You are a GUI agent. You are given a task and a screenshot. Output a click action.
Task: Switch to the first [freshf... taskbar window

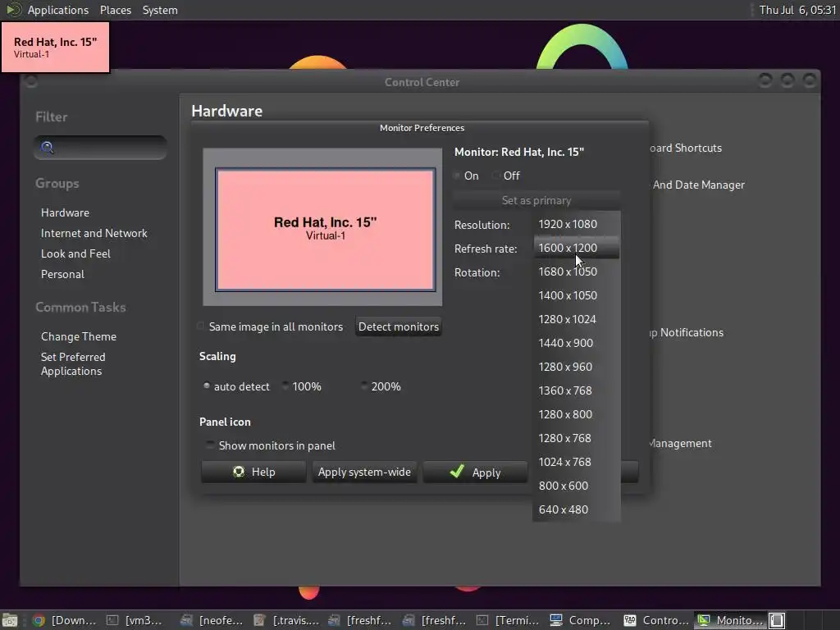(x=360, y=620)
